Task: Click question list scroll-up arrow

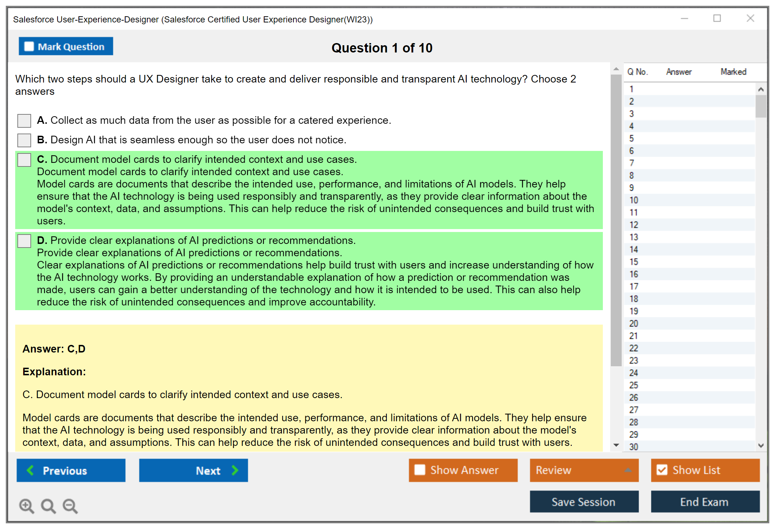Action: [761, 89]
